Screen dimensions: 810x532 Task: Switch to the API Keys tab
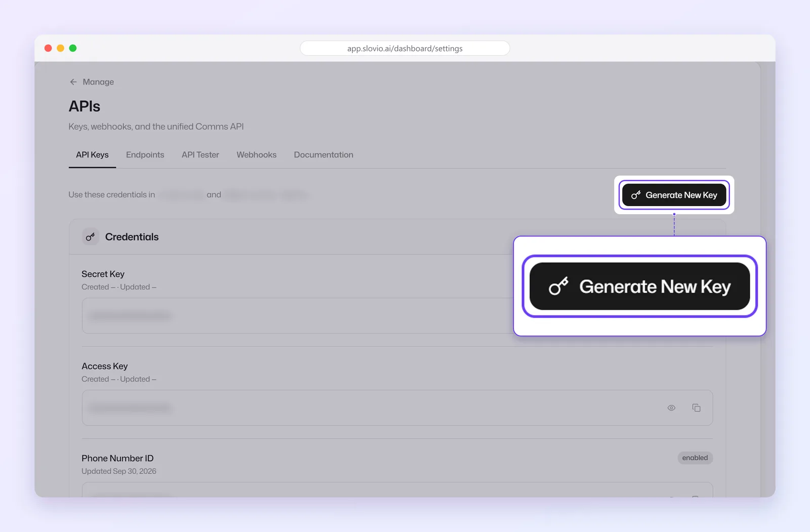(x=92, y=155)
